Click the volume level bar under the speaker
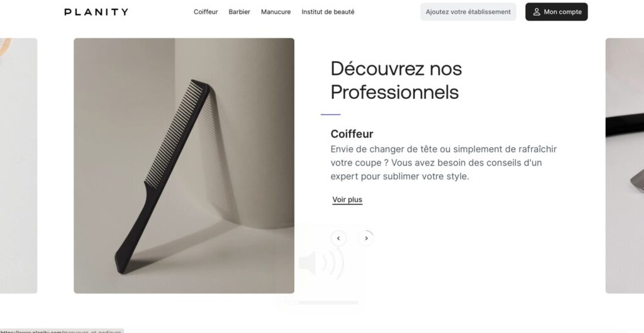The image size is (644, 333). point(321,303)
